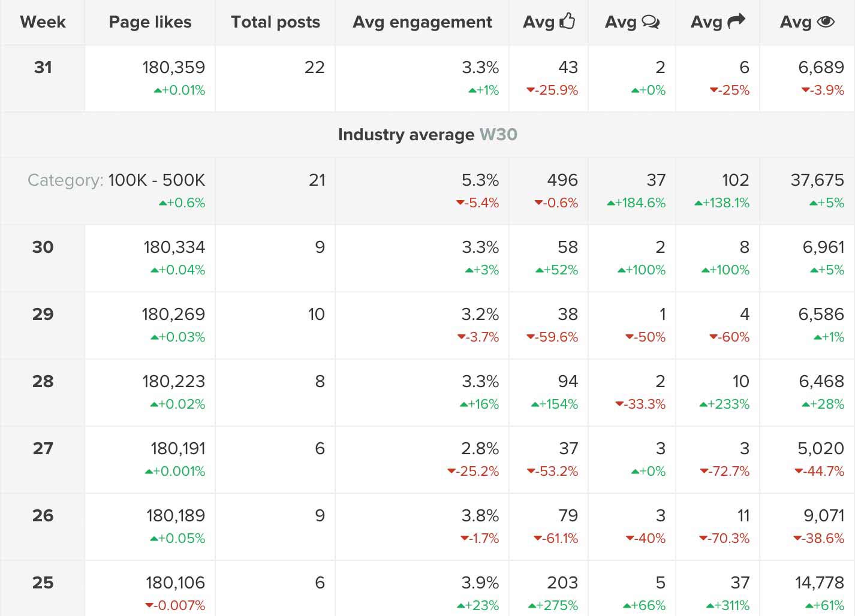Click the speech bubbles icon in the Avg comments header
Viewport: 855px width, 616px height.
(x=651, y=22)
